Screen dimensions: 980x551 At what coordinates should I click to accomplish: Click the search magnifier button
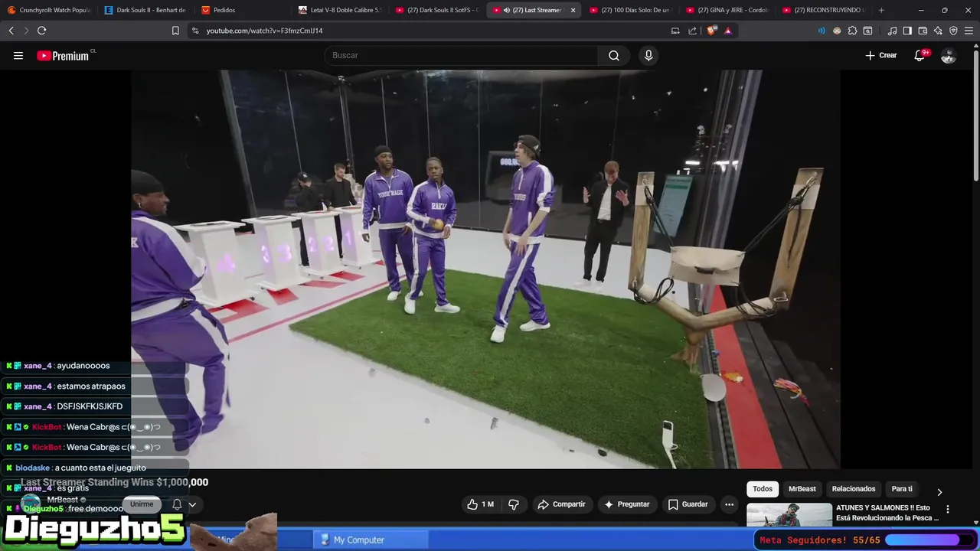(614, 55)
